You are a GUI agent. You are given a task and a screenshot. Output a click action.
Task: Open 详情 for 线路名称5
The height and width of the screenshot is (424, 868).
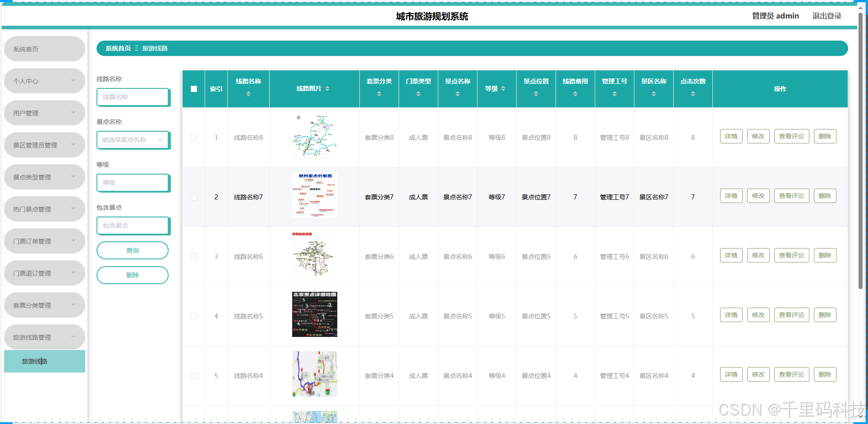731,315
